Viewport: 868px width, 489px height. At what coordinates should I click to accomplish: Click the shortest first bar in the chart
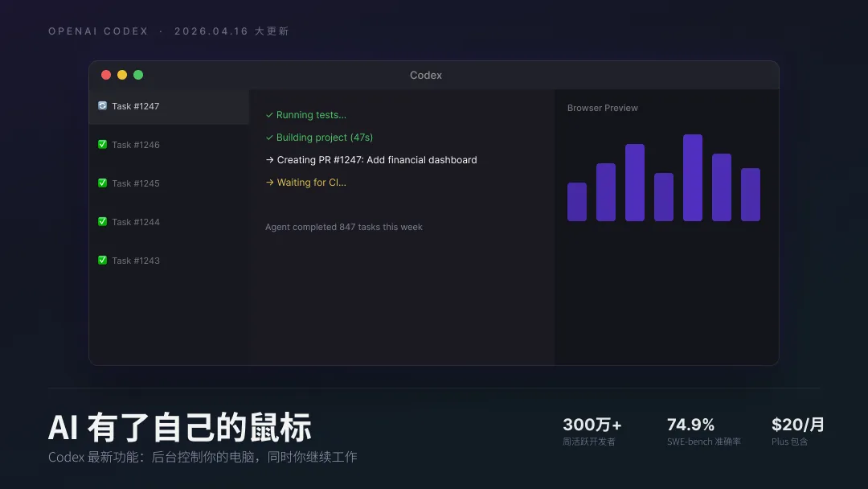[577, 202]
